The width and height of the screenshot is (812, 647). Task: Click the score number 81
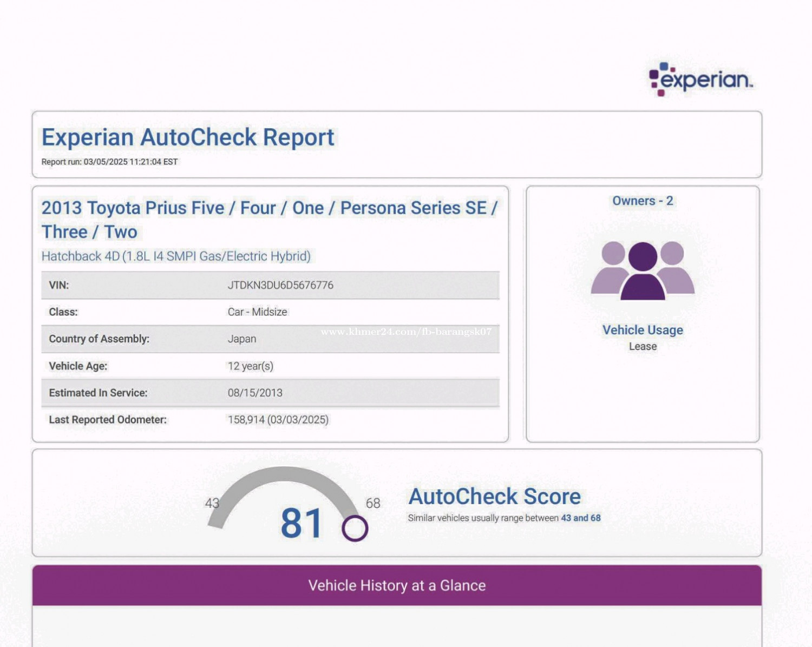click(302, 523)
